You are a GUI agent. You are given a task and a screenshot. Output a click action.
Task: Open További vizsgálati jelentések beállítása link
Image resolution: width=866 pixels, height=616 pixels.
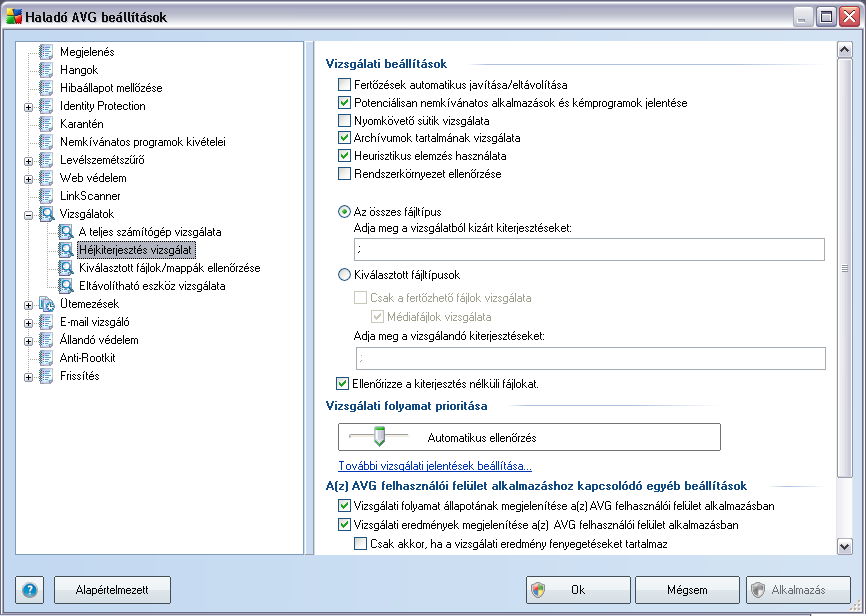tap(435, 466)
